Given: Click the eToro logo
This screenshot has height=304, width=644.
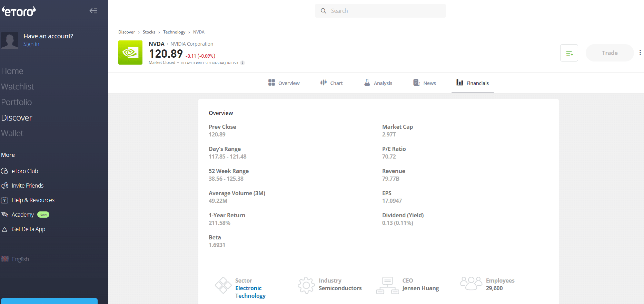Looking at the screenshot, I should tap(19, 11).
